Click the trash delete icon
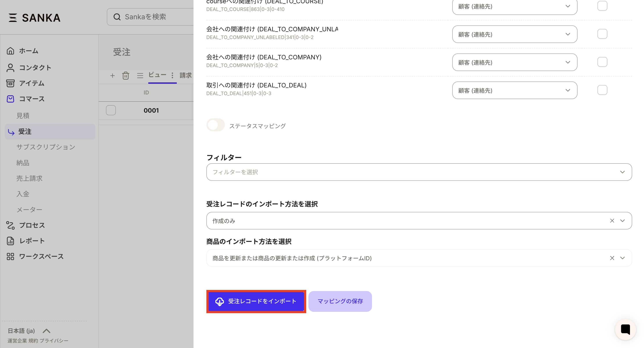The height and width of the screenshot is (348, 644). (125, 75)
